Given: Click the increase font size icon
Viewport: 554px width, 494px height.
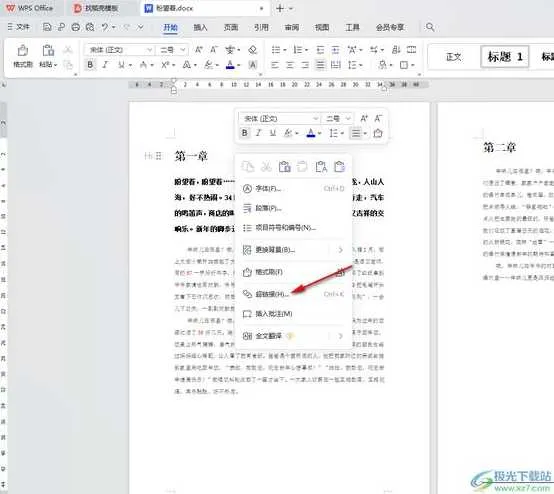Looking at the screenshot, I should tap(199, 50).
